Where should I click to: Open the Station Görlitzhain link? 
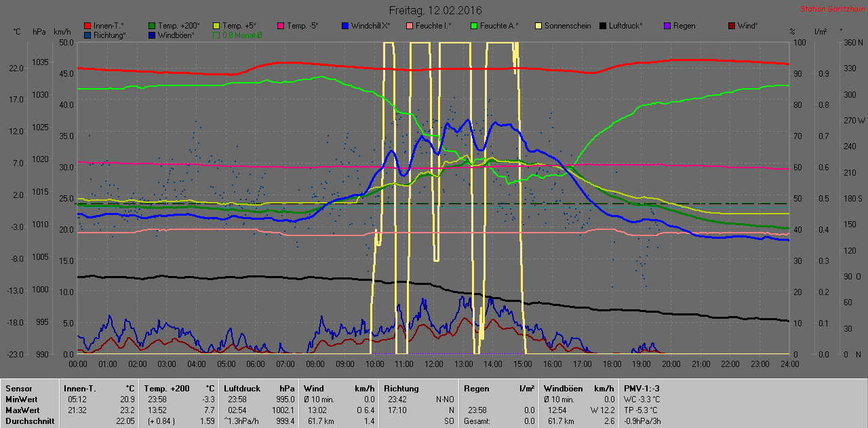[x=832, y=9]
